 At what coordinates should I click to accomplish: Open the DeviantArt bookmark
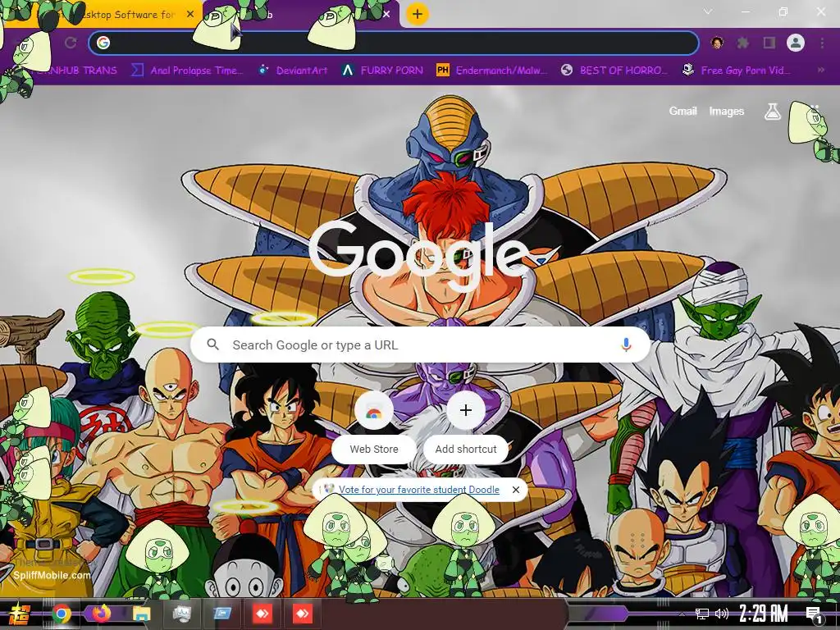(293, 71)
